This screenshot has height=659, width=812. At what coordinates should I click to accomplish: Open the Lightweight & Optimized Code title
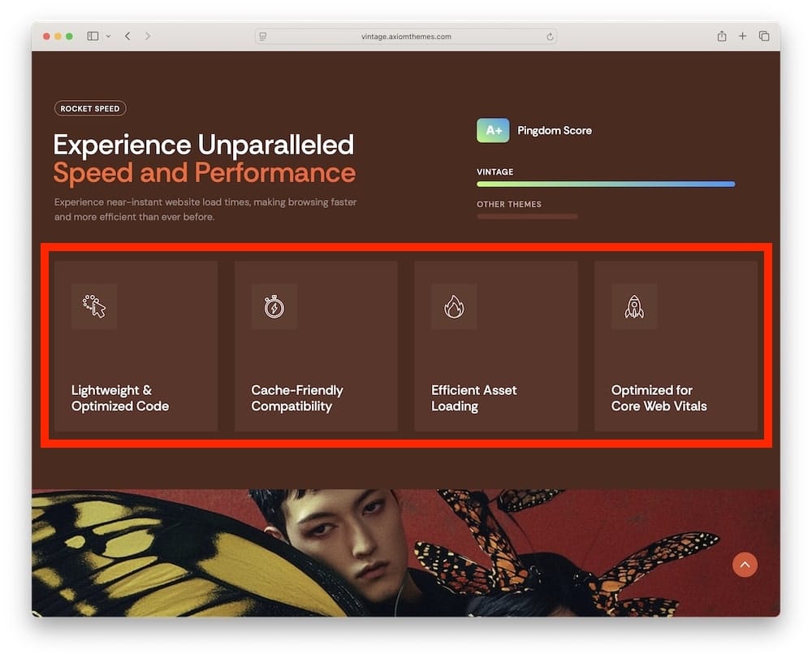(x=120, y=398)
